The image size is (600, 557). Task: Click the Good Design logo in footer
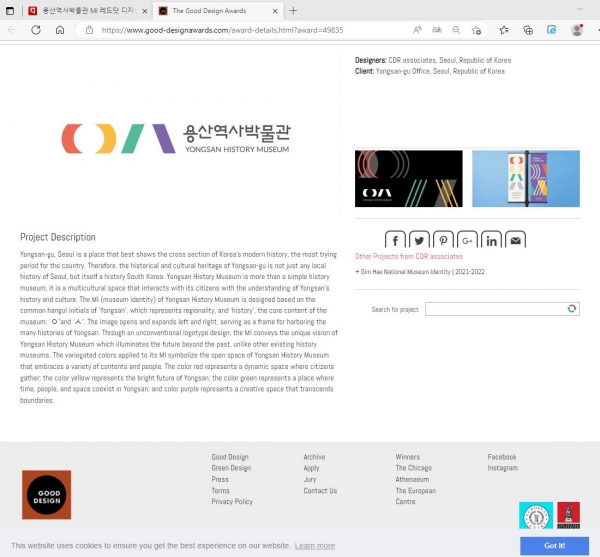pyautogui.click(x=47, y=495)
